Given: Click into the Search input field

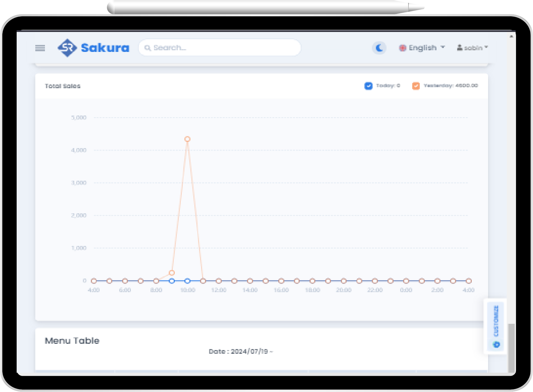Looking at the screenshot, I should (x=223, y=48).
